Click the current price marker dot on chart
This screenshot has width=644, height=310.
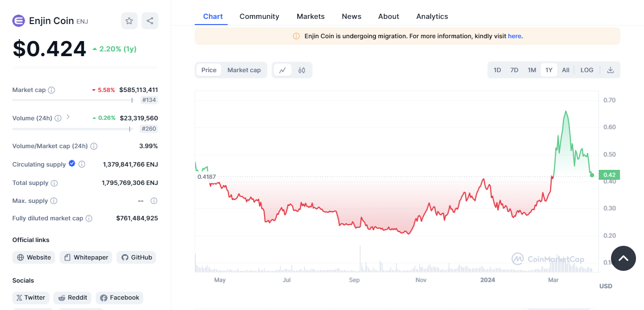(x=592, y=175)
